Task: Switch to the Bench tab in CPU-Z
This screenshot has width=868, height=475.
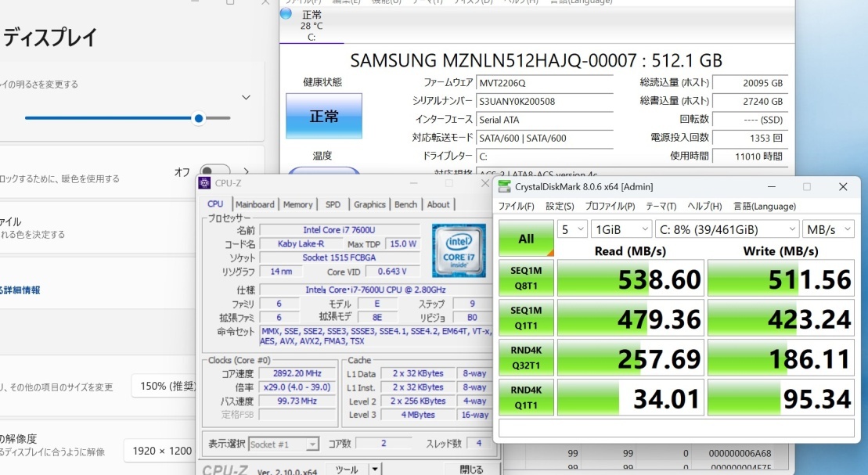Action: [405, 204]
